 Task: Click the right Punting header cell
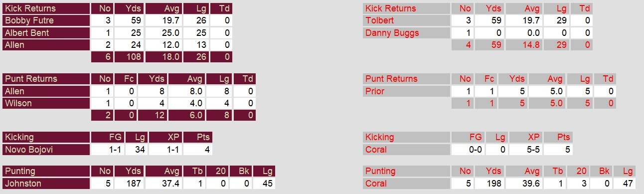(407, 171)
